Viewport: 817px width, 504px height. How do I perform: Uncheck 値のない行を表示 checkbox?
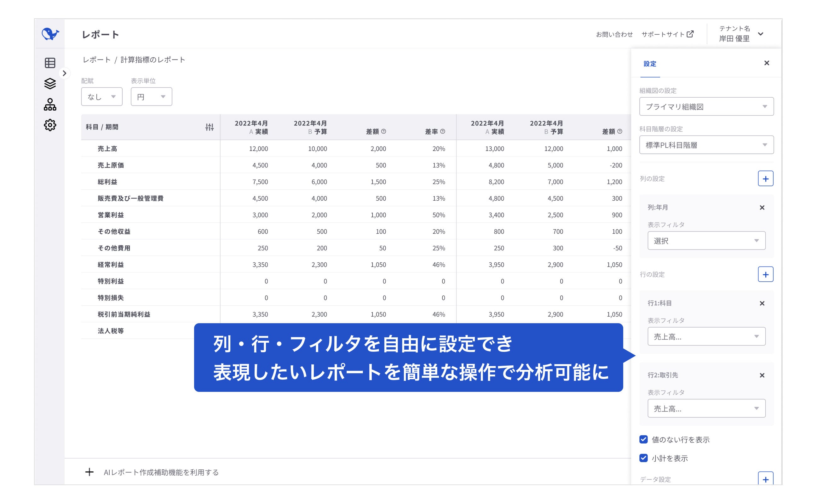(x=643, y=440)
